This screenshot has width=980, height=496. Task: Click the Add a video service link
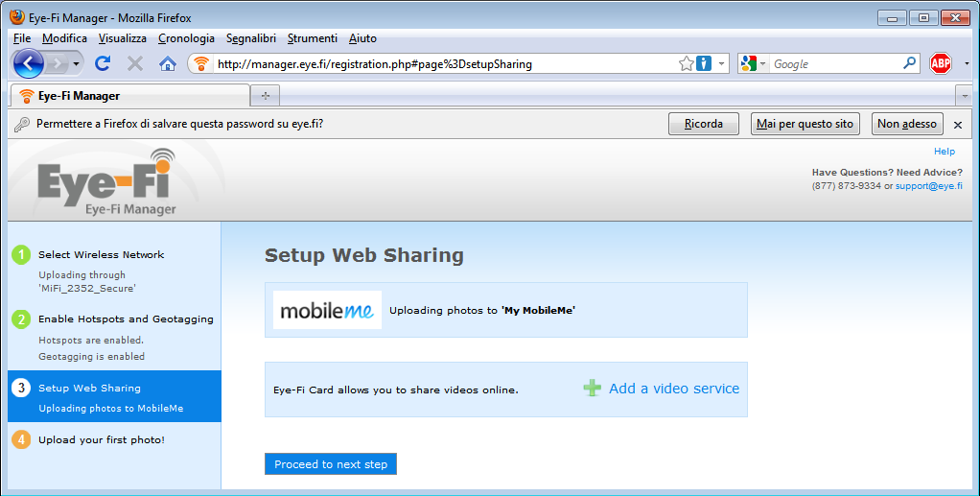click(x=674, y=389)
